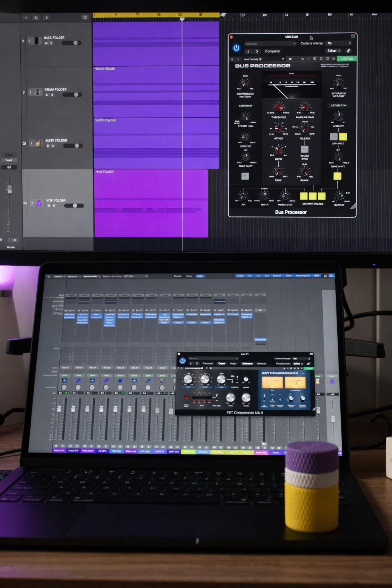Mute the INSTR FOLDER track
392x588 pixels.
pos(48,146)
